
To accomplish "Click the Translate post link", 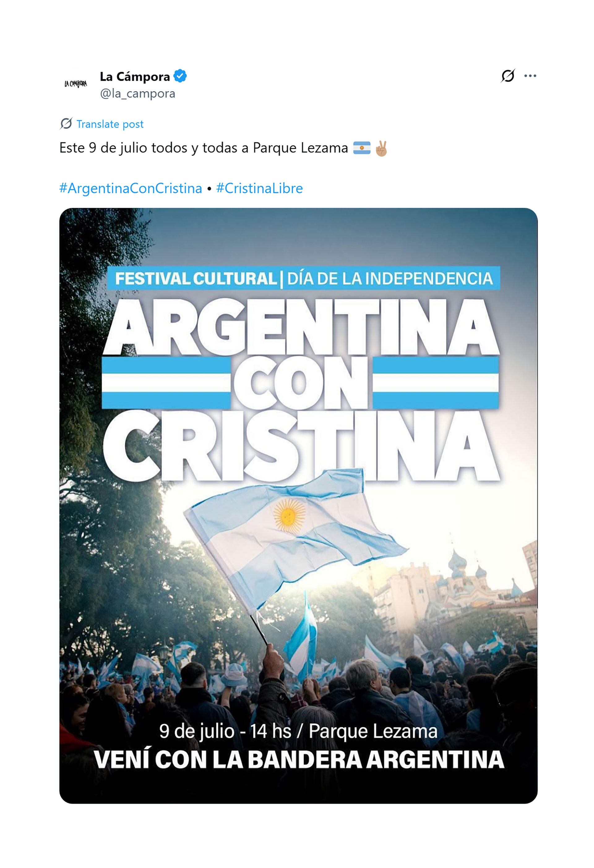I will coord(110,124).
